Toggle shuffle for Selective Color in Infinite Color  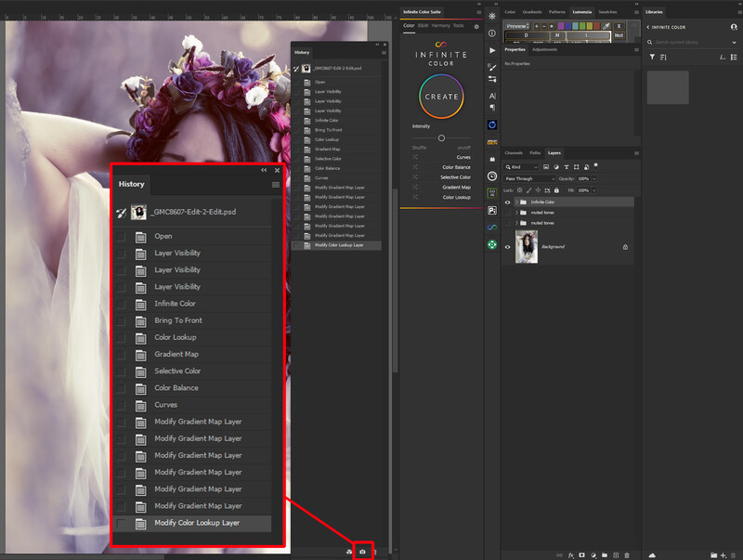coord(415,176)
